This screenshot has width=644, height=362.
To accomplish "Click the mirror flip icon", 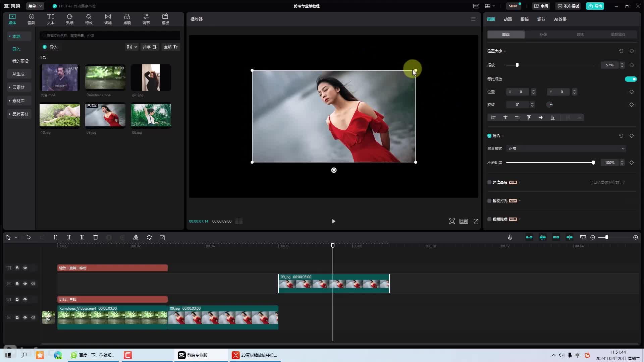I will [x=136, y=237].
